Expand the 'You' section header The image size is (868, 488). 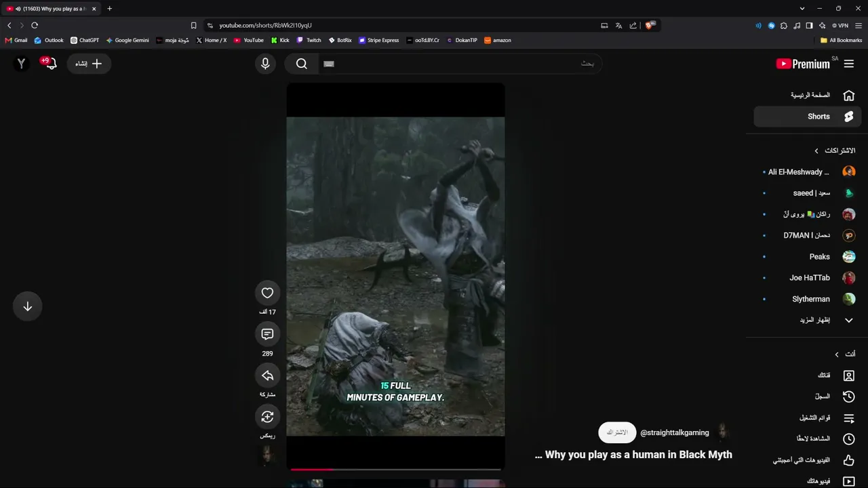point(845,354)
